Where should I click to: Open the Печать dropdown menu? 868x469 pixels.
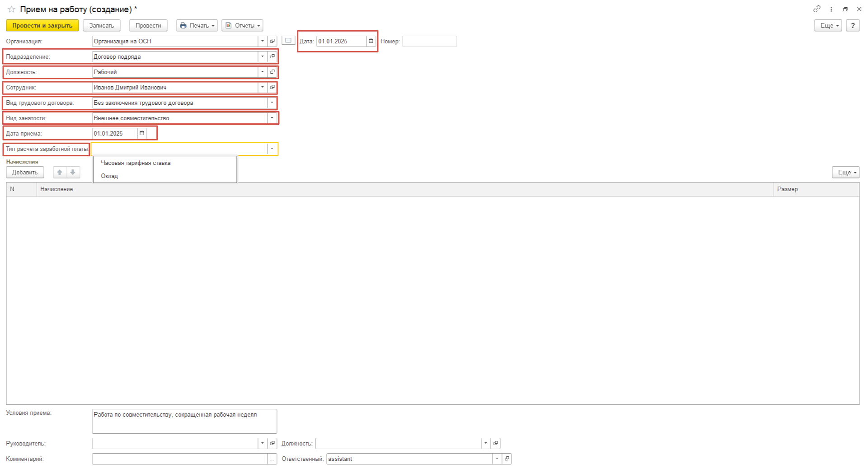pyautogui.click(x=197, y=26)
